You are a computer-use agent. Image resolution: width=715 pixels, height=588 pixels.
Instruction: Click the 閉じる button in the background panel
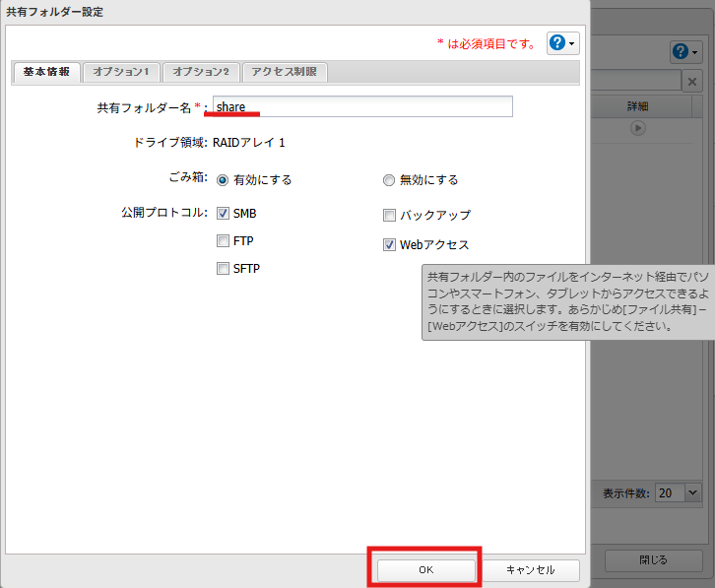653,559
